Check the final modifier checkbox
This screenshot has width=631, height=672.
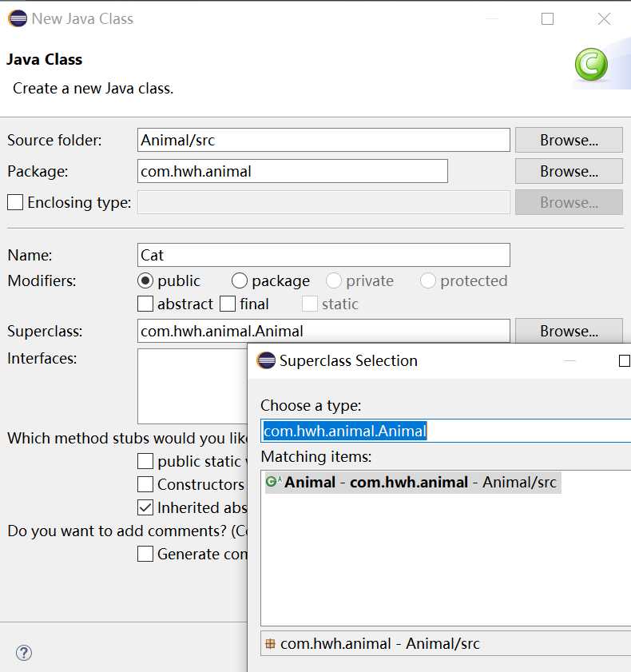[x=228, y=304]
